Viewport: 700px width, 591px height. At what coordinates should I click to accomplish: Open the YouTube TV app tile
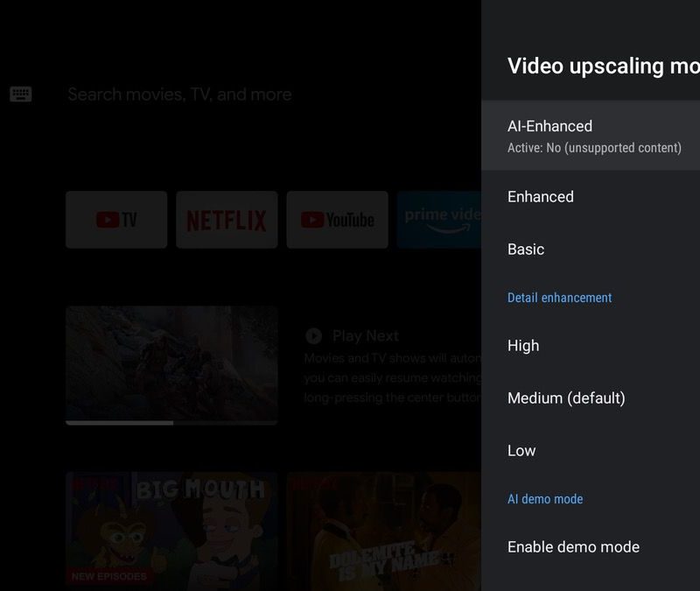(x=116, y=220)
